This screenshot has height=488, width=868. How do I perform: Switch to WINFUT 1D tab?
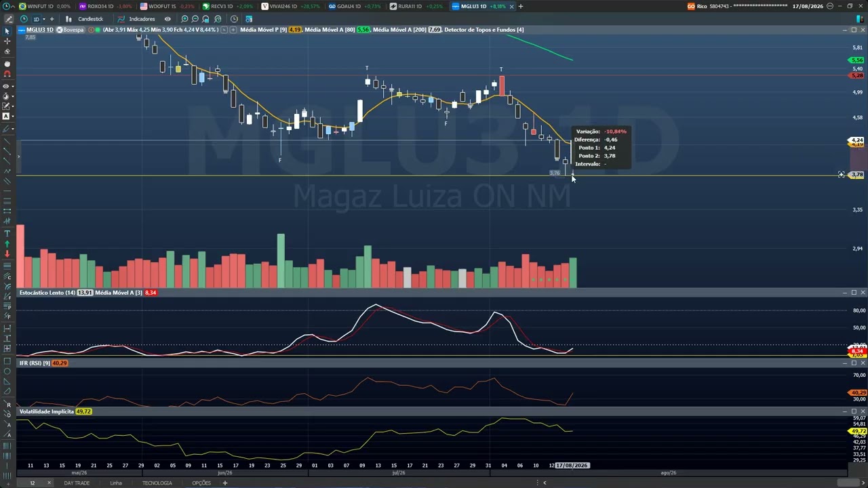(45, 6)
